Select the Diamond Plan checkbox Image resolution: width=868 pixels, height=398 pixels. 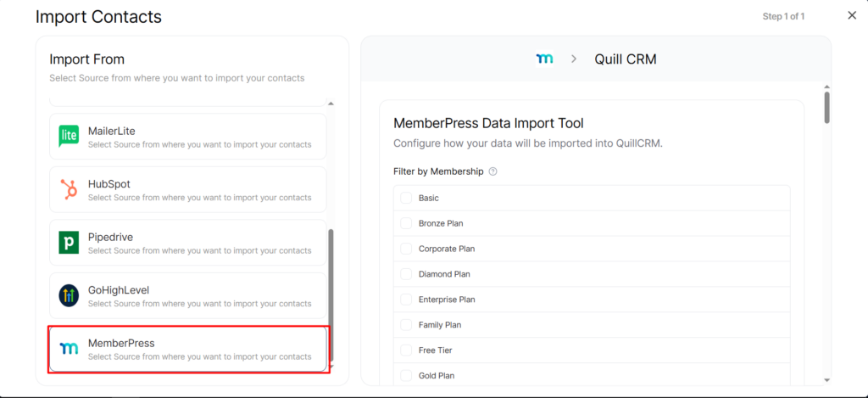click(406, 274)
